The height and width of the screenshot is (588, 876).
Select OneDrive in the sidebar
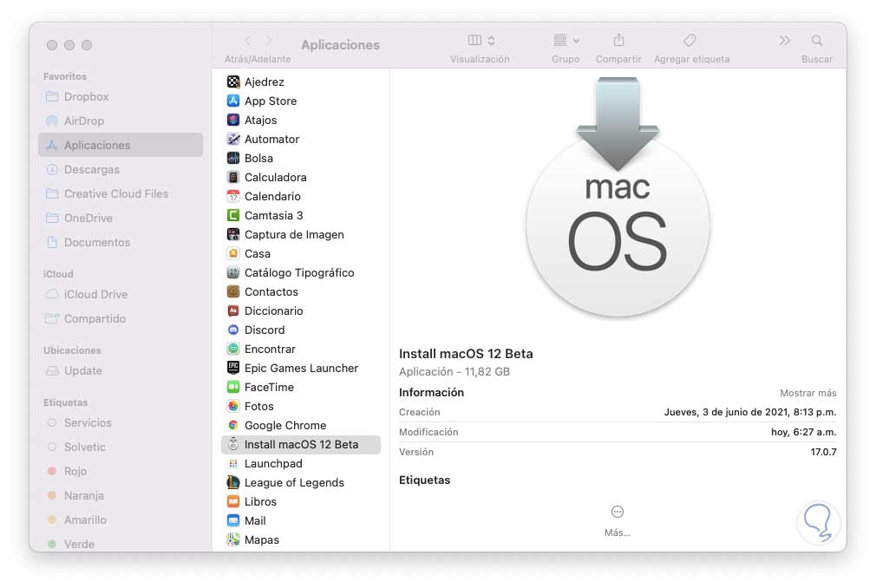[120, 218]
